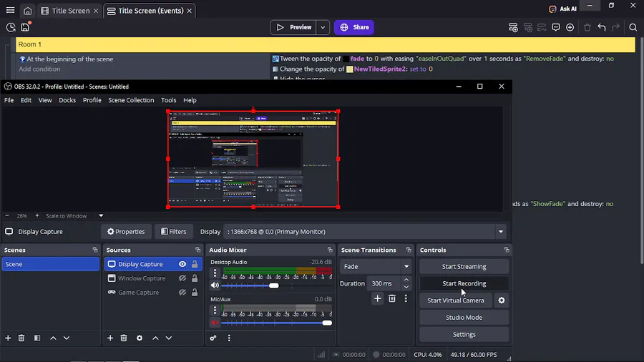Toggle Display Capture visibility eye
This screenshot has width=644, height=362.
pos(182,264)
